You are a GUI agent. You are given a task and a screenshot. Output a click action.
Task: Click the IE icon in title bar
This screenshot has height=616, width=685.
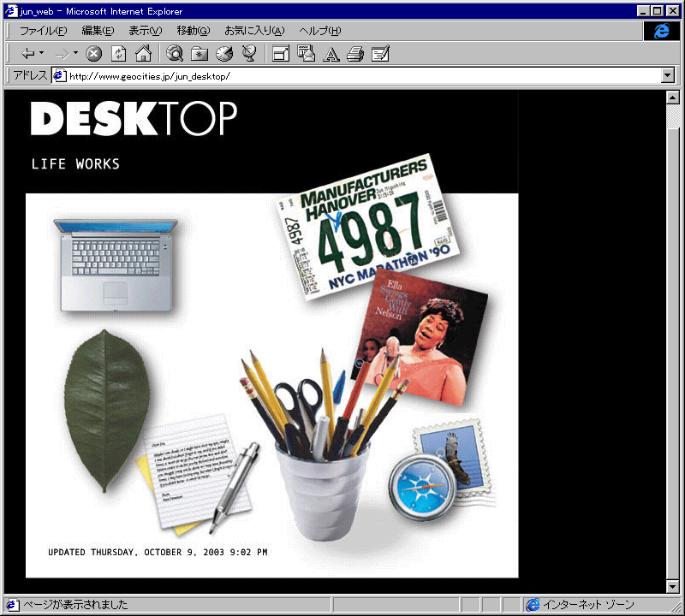[11, 11]
